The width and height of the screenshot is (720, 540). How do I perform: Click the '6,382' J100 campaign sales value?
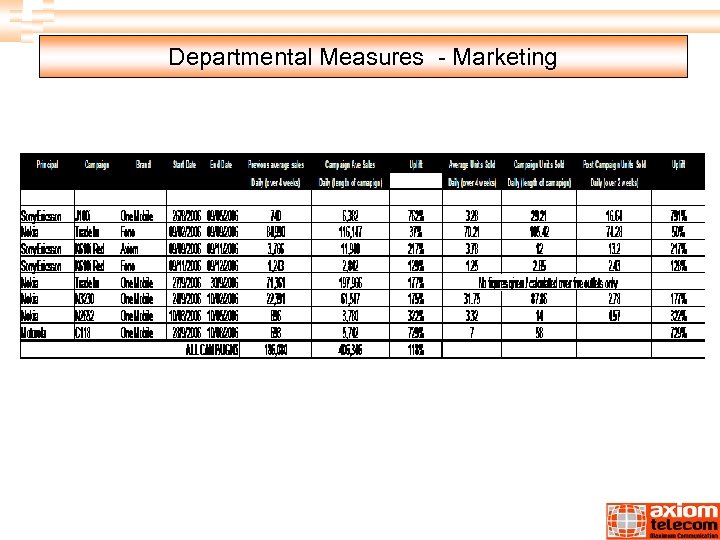point(350,215)
